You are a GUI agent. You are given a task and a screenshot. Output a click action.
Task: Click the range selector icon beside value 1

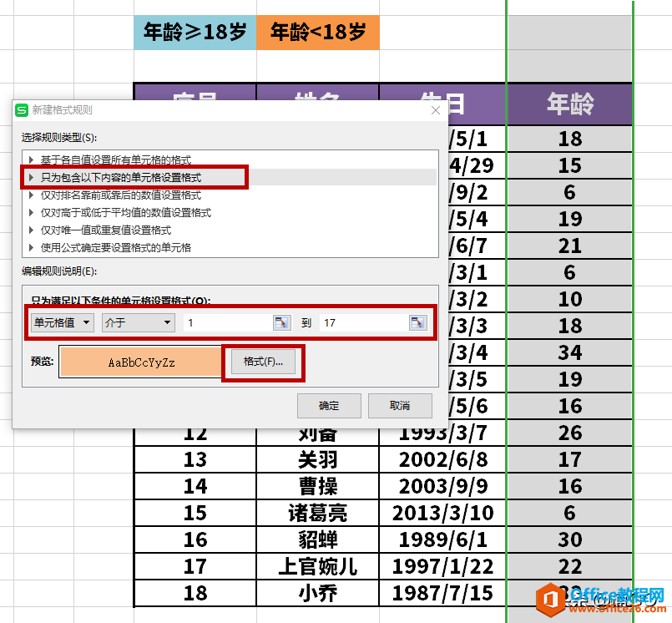point(281,322)
